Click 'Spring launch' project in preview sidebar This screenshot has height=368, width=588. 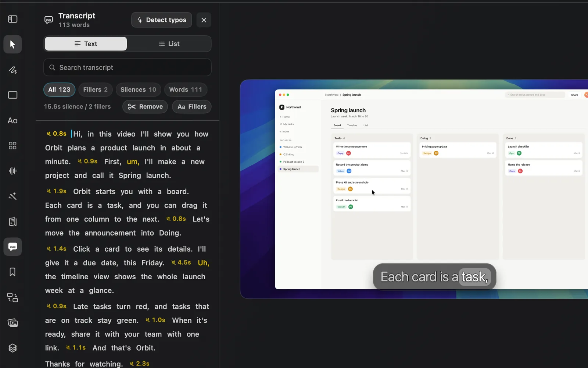pos(298,169)
